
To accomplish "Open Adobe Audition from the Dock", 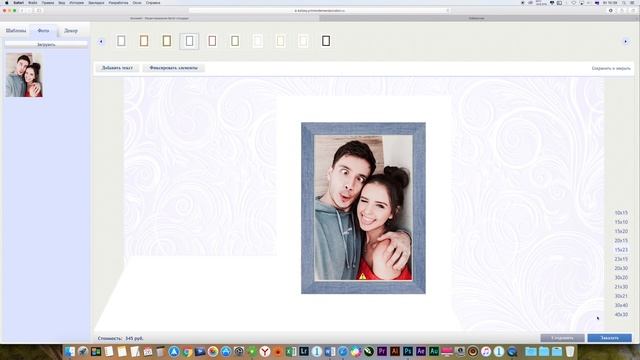I will tap(434, 351).
